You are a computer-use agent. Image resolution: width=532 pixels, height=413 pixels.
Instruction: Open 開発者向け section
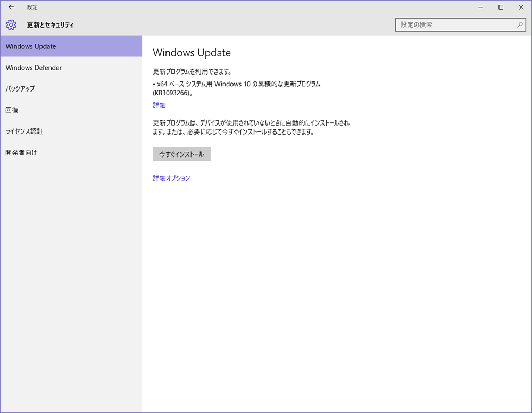click(x=71, y=153)
